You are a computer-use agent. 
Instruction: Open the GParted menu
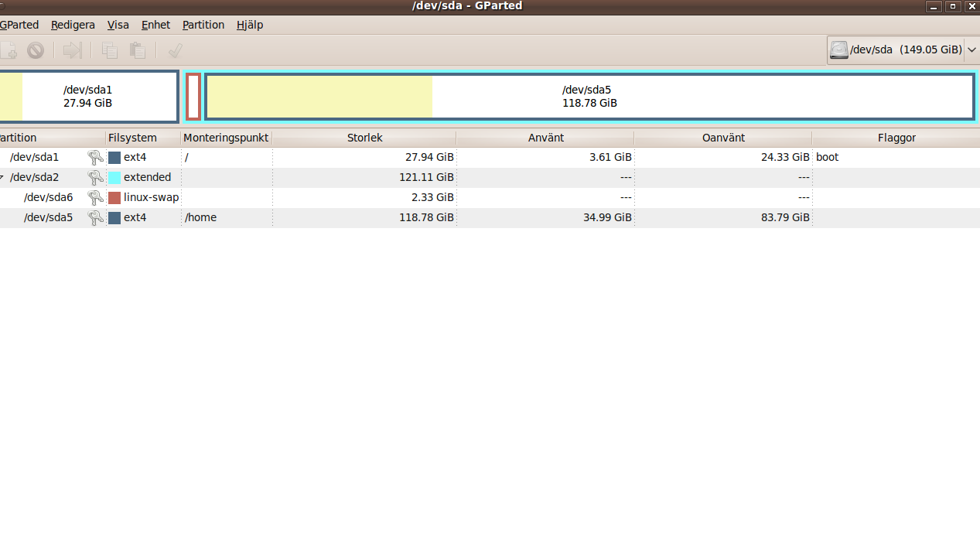click(19, 25)
